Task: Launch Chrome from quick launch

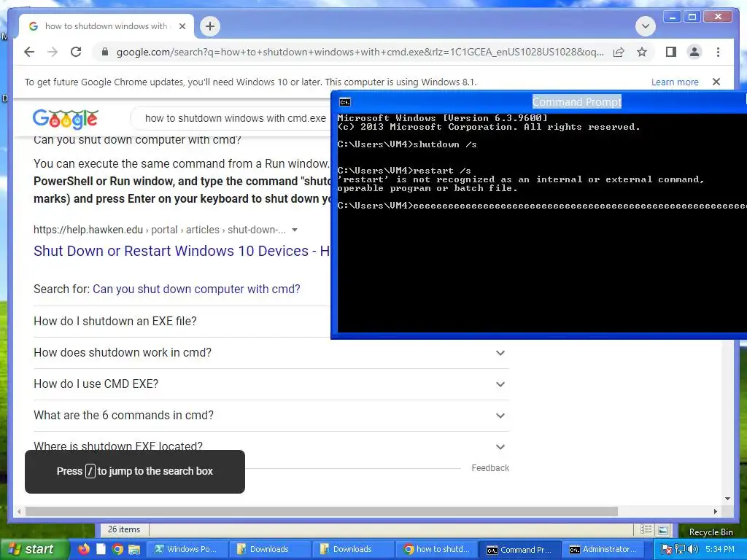Action: pyautogui.click(x=117, y=550)
